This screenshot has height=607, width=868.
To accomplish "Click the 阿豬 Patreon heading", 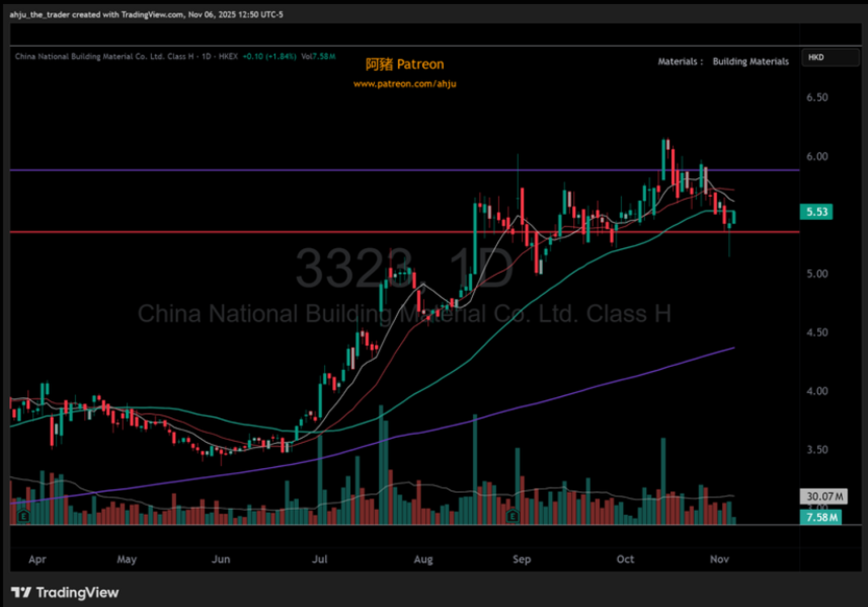I will click(x=405, y=64).
